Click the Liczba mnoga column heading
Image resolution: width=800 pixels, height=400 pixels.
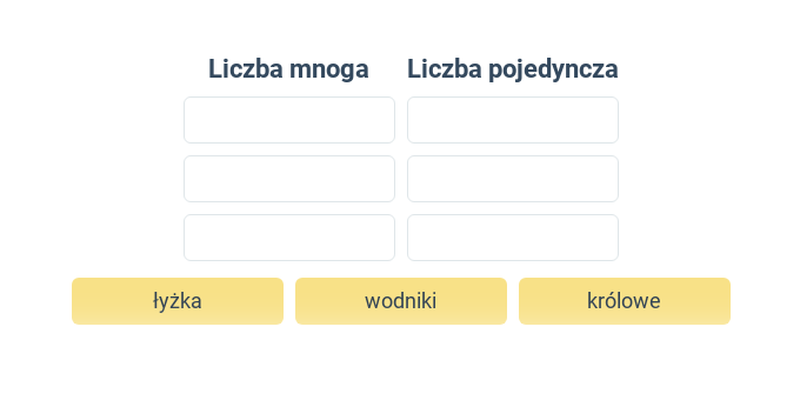pyautogui.click(x=288, y=69)
